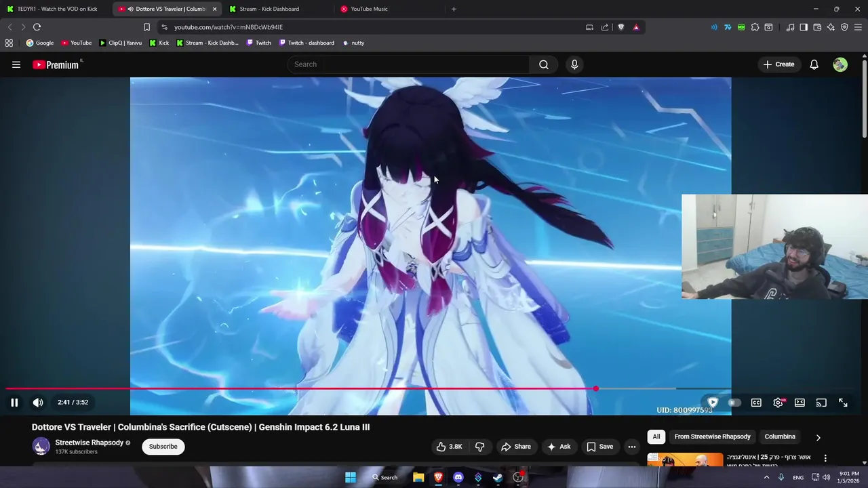Show hidden system tray icons

pos(767,477)
